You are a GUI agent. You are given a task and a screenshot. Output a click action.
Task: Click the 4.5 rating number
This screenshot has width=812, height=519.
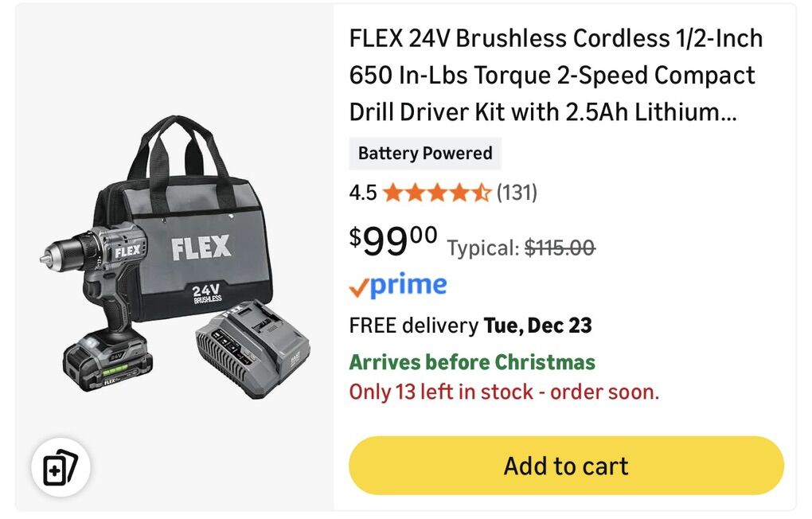tap(363, 193)
